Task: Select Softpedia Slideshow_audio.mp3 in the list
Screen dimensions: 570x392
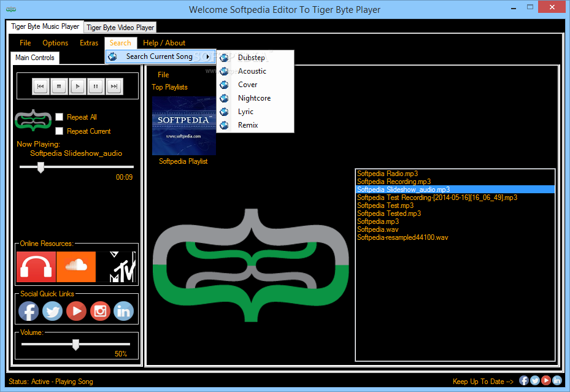Action: click(455, 190)
